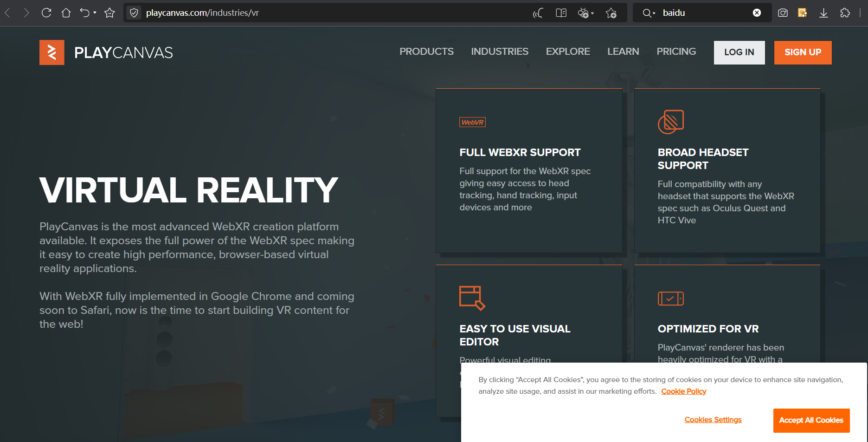868x442 pixels.
Task: Open the browser downloads
Action: (824, 13)
